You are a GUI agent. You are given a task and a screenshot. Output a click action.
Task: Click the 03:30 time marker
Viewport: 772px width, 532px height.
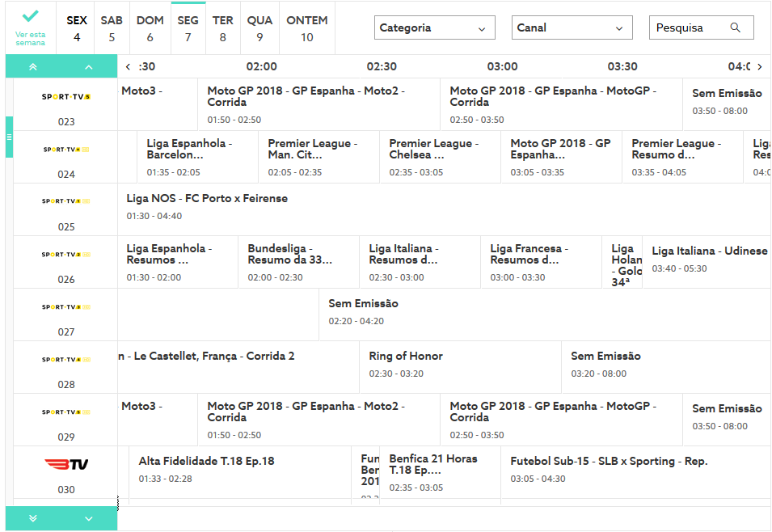[x=622, y=66]
